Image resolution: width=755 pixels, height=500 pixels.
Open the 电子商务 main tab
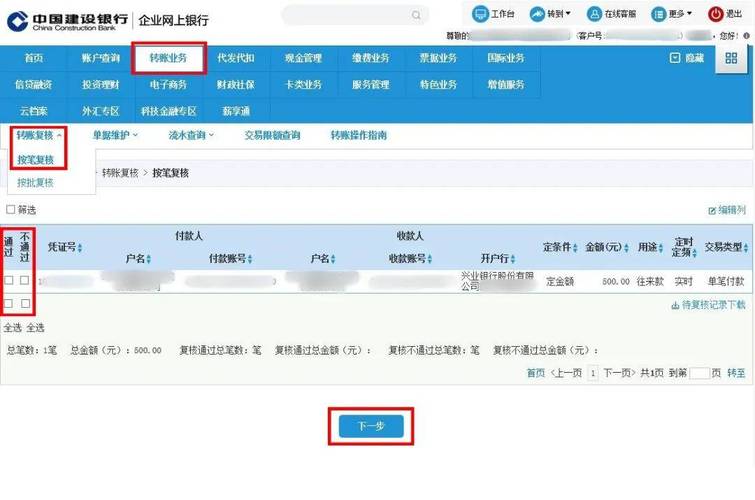168,85
